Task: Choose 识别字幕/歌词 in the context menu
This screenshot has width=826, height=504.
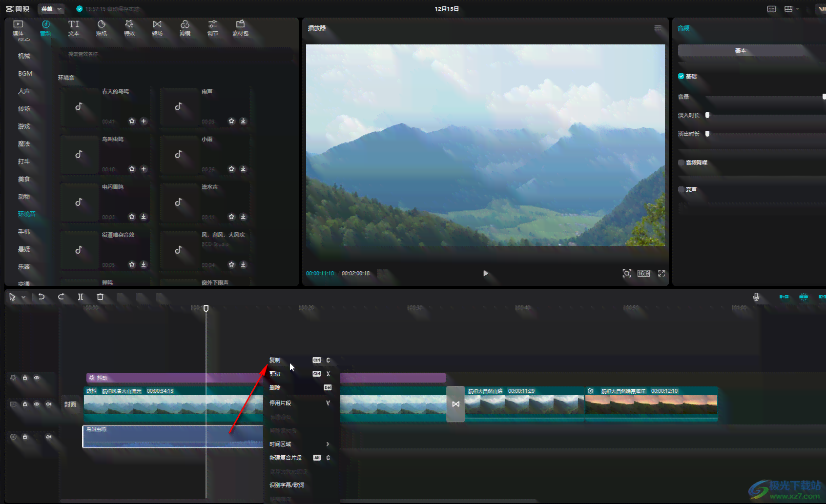Action: click(x=301, y=485)
